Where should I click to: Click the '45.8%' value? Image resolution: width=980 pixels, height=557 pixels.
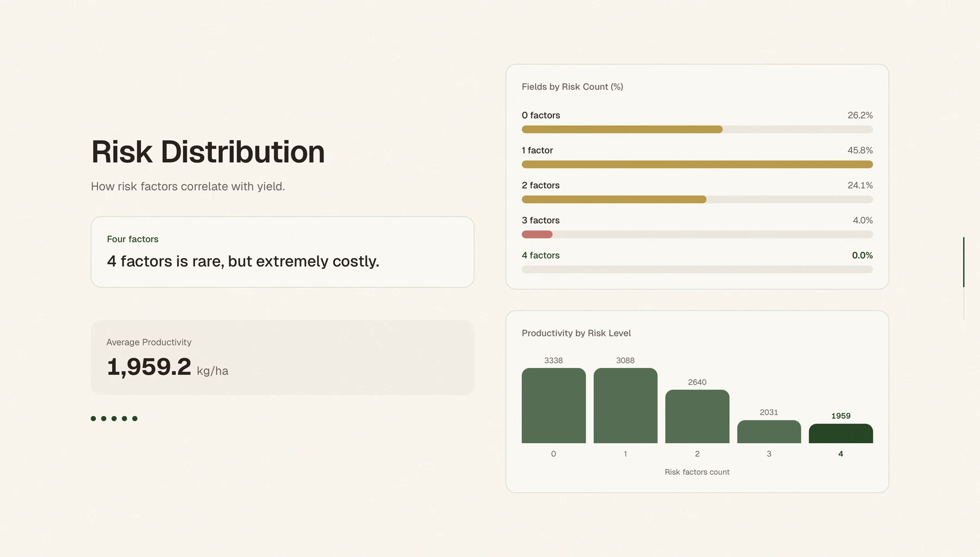[x=860, y=150]
